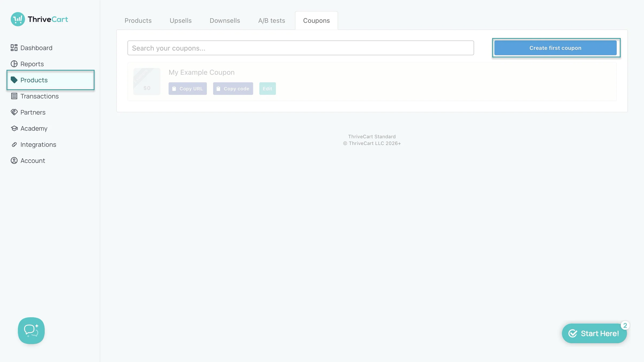Click the My Example Coupon title
Viewport: 644px width, 362px height.
[202, 72]
